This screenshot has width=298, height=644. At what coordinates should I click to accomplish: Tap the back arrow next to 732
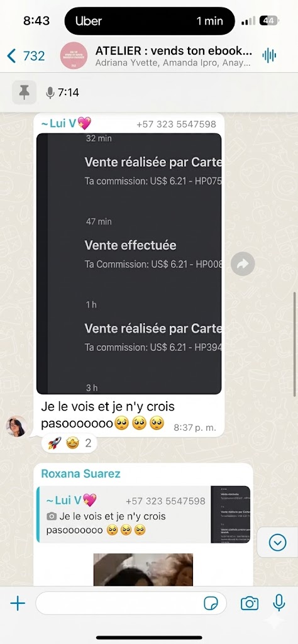tap(11, 55)
